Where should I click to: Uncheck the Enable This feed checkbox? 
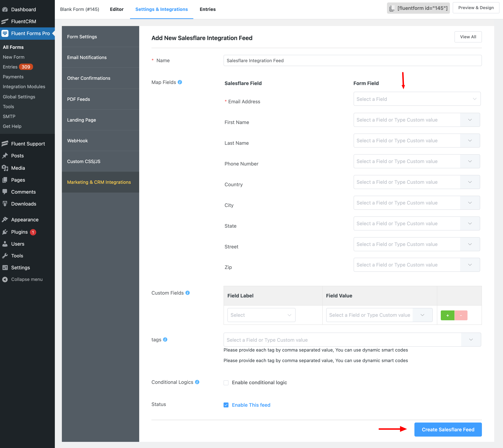[226, 405]
